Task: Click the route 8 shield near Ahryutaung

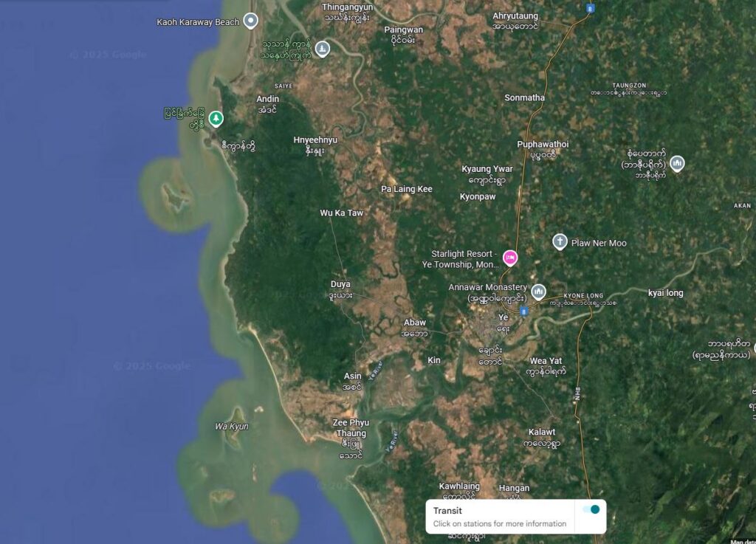Action: tap(590, 8)
